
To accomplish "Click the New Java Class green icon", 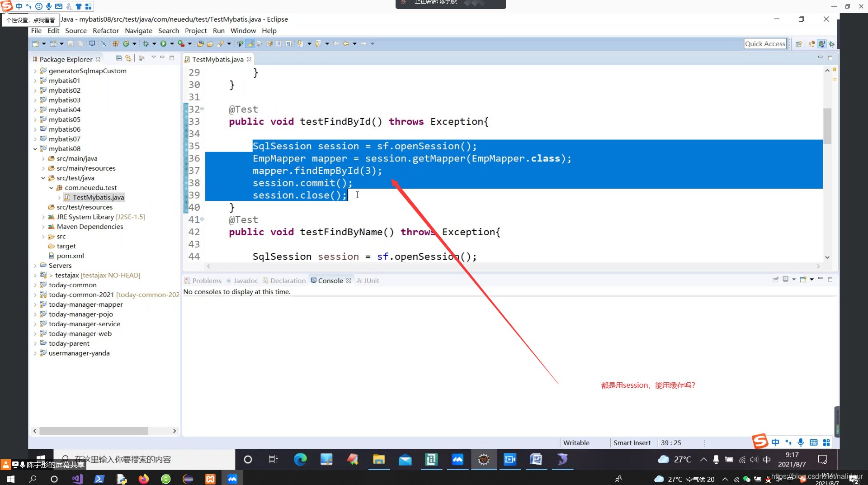I will pyautogui.click(x=126, y=44).
